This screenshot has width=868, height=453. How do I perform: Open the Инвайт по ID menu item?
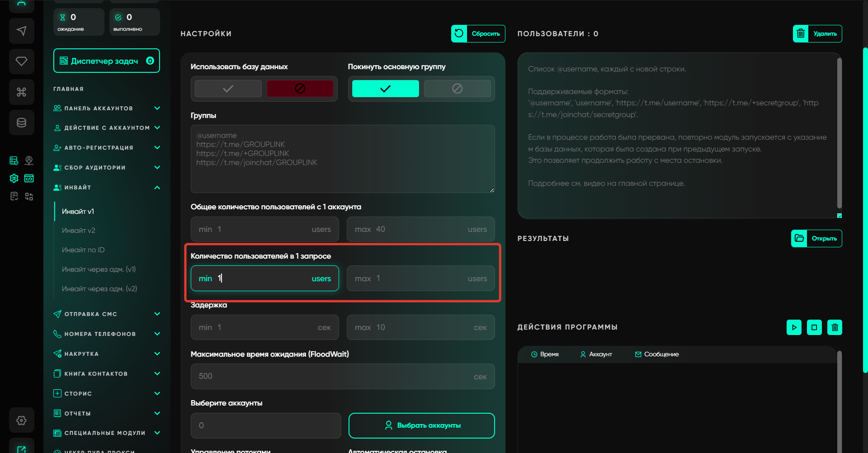tap(83, 250)
